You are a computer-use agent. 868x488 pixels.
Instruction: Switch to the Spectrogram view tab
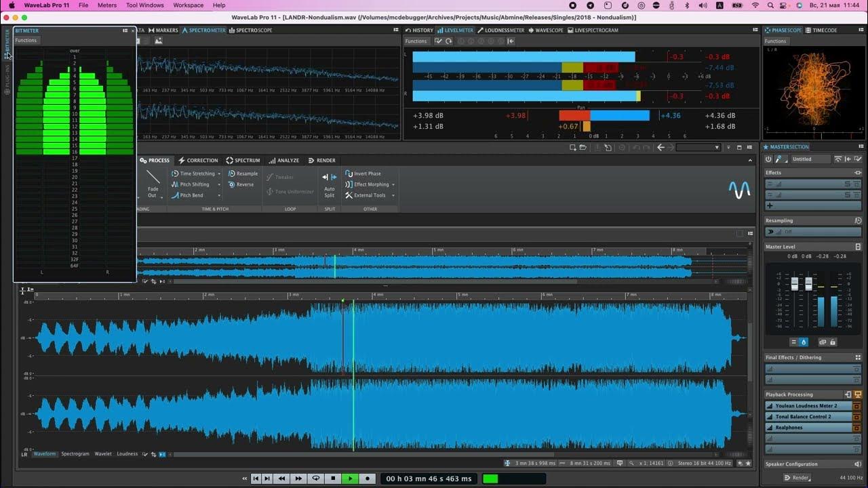[x=75, y=454]
